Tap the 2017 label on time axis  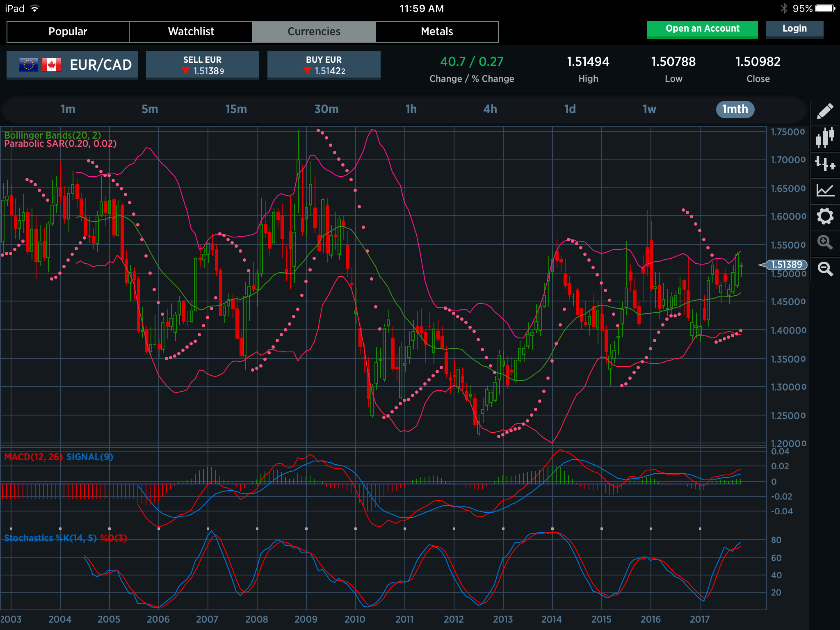tap(700, 619)
